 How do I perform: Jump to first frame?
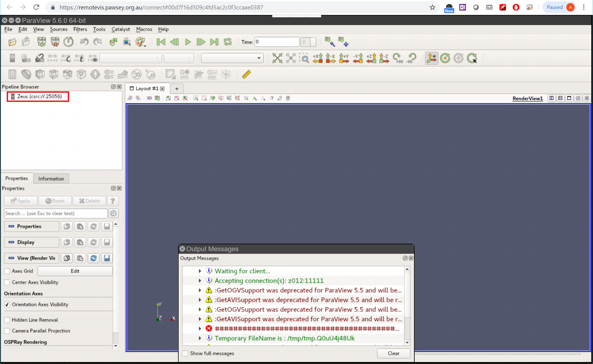[161, 42]
